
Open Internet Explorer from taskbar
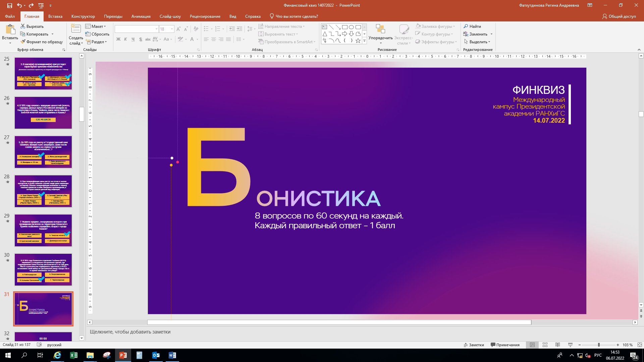tap(57, 355)
